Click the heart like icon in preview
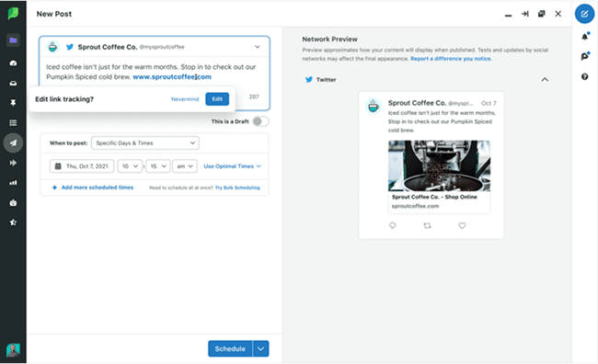 pos(462,225)
